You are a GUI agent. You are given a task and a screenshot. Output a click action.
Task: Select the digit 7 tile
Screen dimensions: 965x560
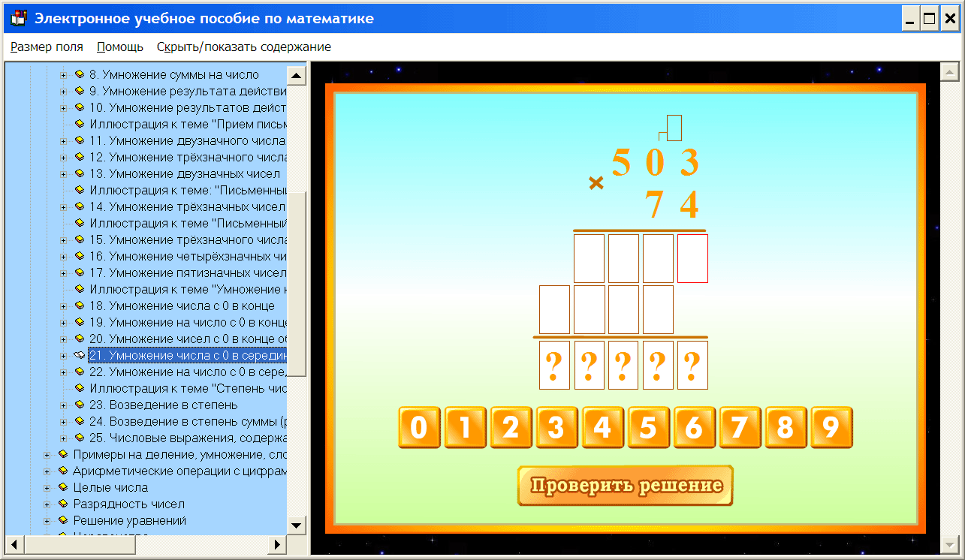[740, 428]
